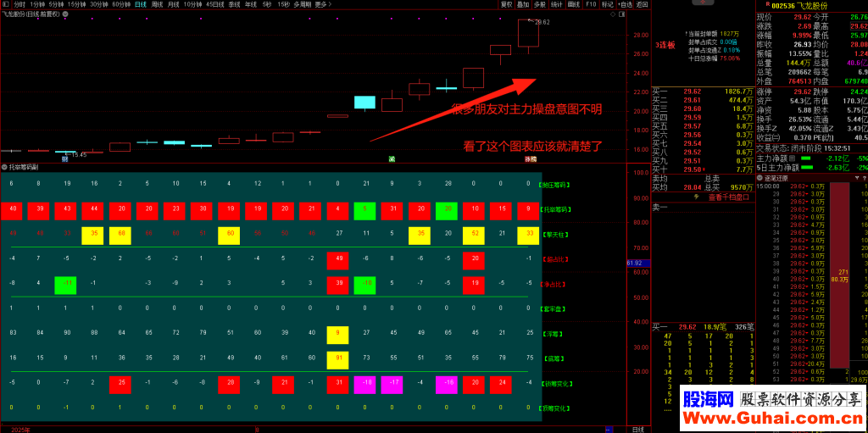Click the 【托举筹码】 row label
Viewport: 868px width, 433px height.
[x=554, y=210]
